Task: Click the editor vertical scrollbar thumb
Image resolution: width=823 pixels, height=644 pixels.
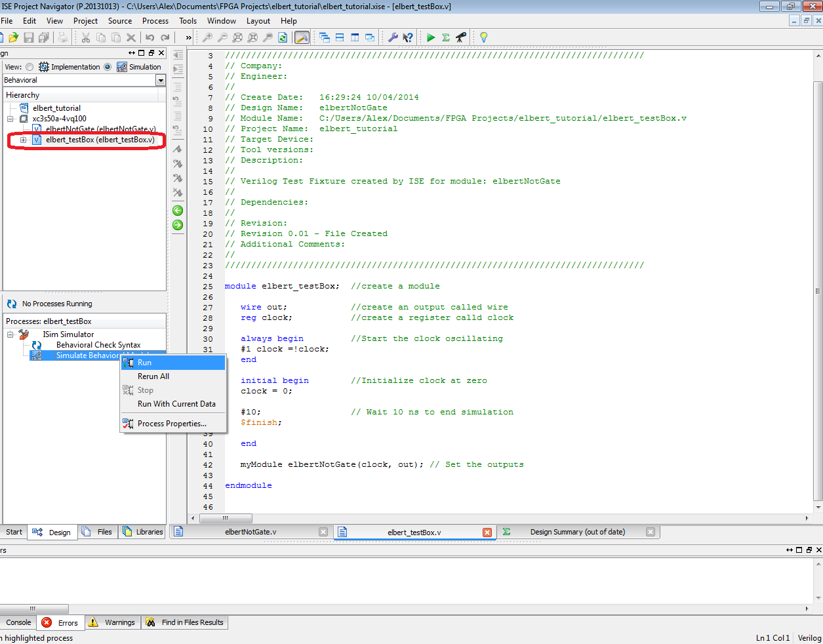Action: coord(818,291)
